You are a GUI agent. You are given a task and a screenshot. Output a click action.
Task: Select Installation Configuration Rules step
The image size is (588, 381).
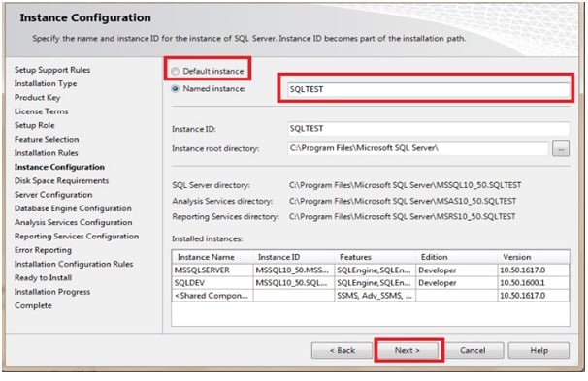pyautogui.click(x=74, y=264)
